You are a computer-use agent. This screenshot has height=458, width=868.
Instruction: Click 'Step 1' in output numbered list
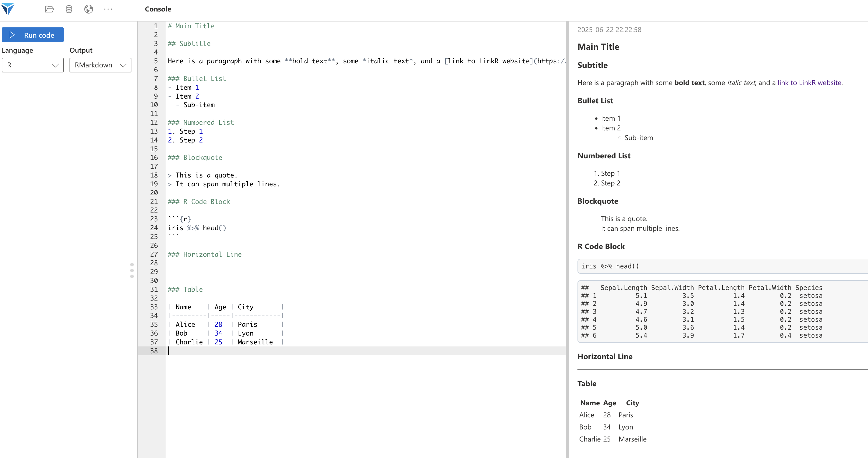pyautogui.click(x=610, y=173)
